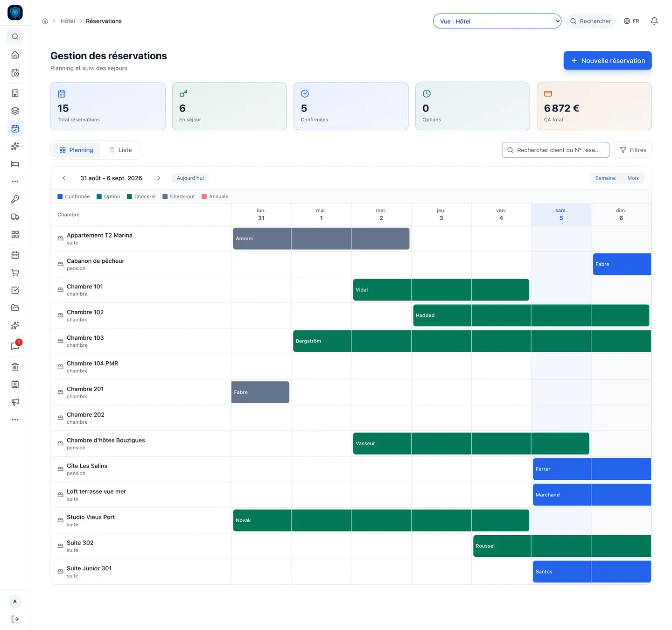Click the logout icon at sidebar bottom
Image resolution: width=672 pixels, height=630 pixels.
(x=15, y=619)
